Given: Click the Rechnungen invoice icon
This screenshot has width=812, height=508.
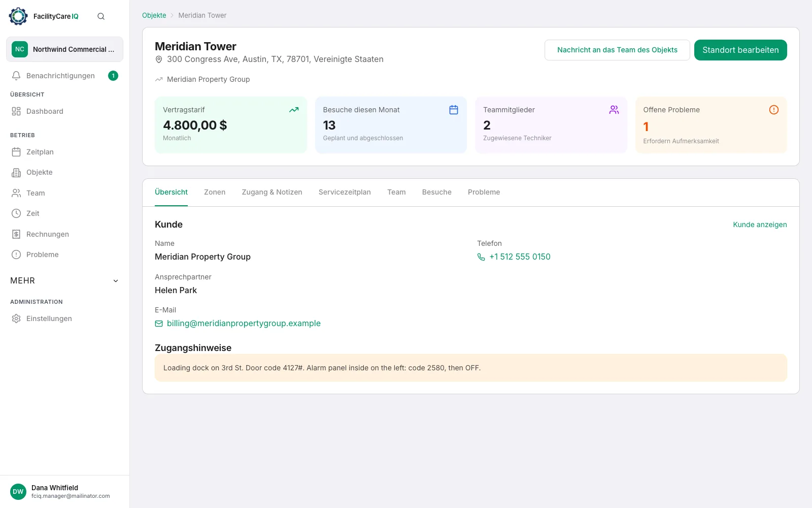Looking at the screenshot, I should [x=16, y=234].
